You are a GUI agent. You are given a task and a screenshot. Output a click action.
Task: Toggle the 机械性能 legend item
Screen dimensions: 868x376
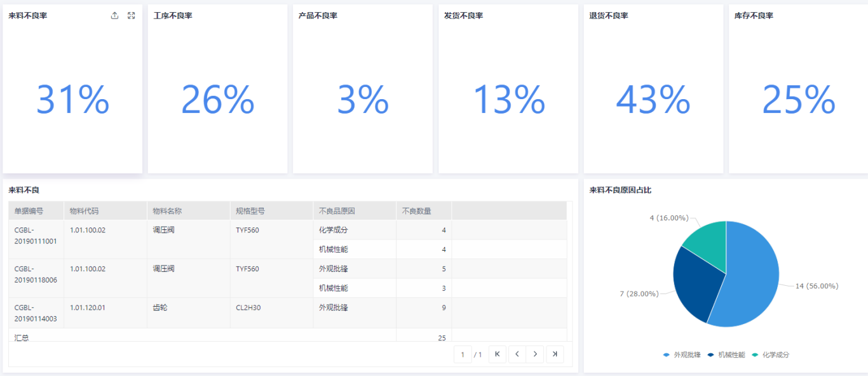tap(726, 355)
